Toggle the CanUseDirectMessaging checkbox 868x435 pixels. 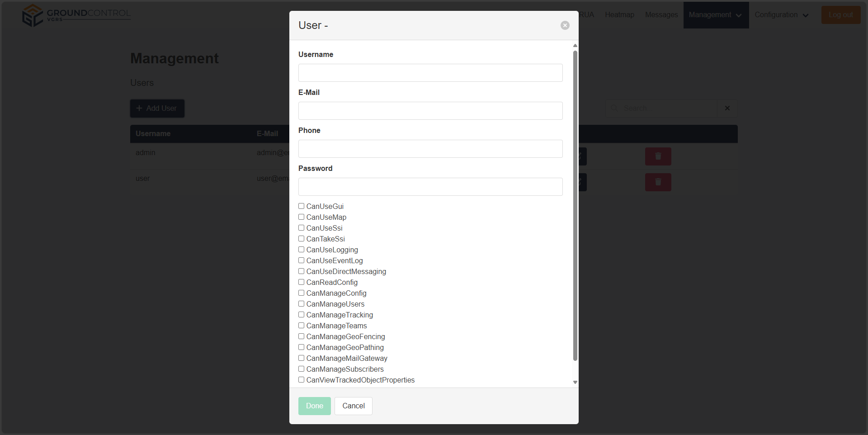coord(302,271)
